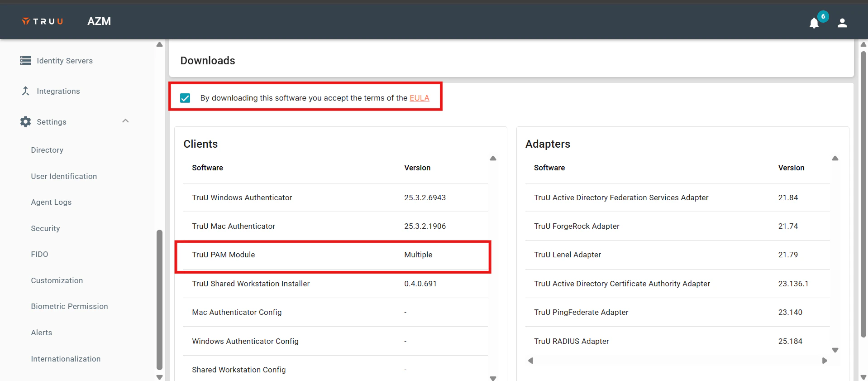The width and height of the screenshot is (868, 381).
Task: Click the AZM header title
Action: point(99,21)
